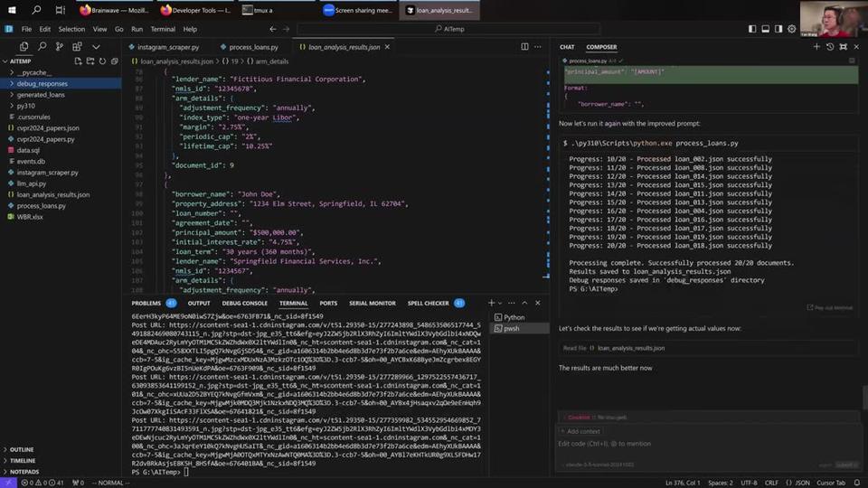Refresh the Explorer file tree

pyautogui.click(x=102, y=61)
